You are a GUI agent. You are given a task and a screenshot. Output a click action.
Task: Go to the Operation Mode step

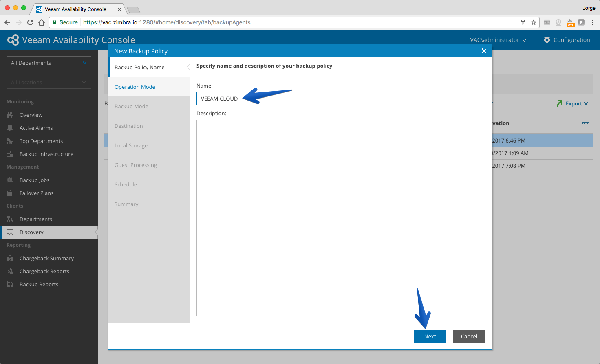tap(149, 87)
